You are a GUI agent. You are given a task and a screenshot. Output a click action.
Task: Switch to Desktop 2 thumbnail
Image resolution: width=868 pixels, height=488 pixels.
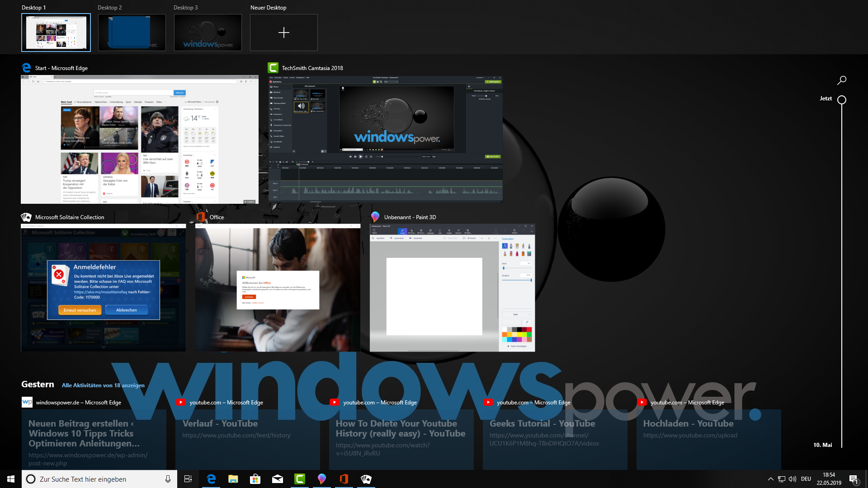[x=132, y=33]
